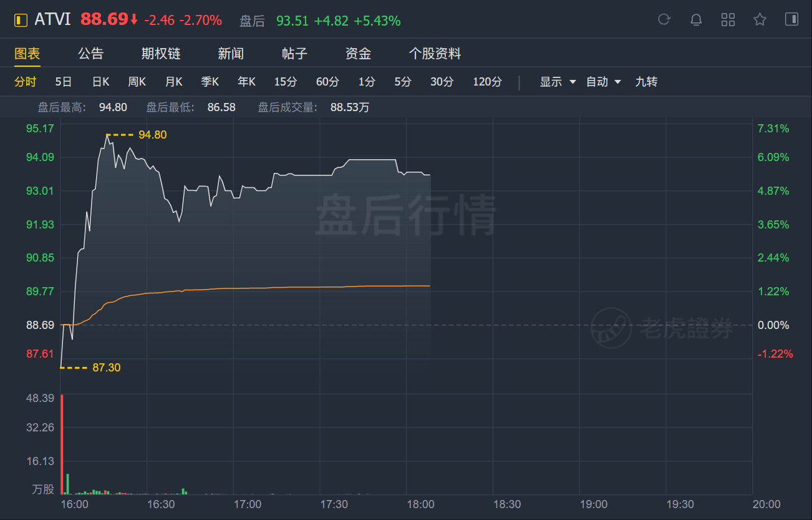Toggle the 九转 indicator
The image size is (812, 520).
(646, 82)
